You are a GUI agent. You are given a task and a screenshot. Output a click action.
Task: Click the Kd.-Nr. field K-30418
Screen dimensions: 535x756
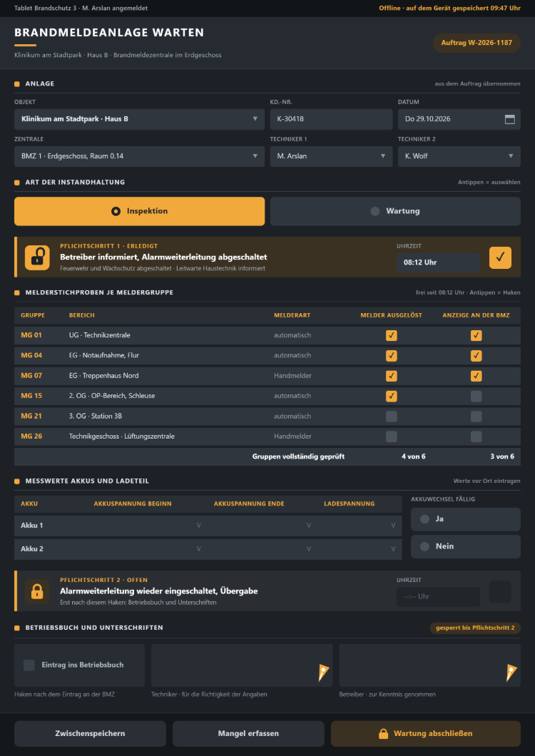(x=332, y=119)
